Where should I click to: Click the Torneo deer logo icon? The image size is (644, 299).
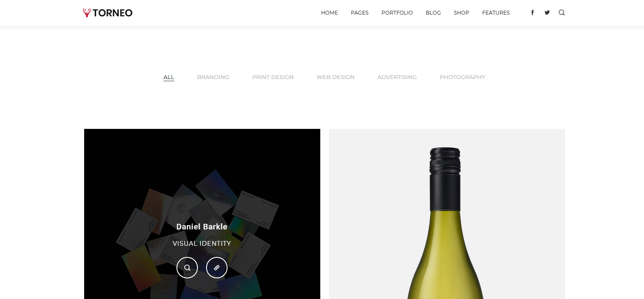(x=87, y=13)
